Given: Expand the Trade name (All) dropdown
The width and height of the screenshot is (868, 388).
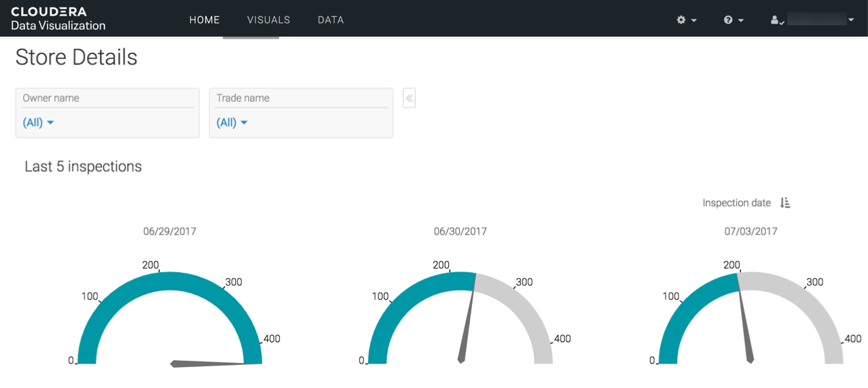Looking at the screenshot, I should [232, 123].
